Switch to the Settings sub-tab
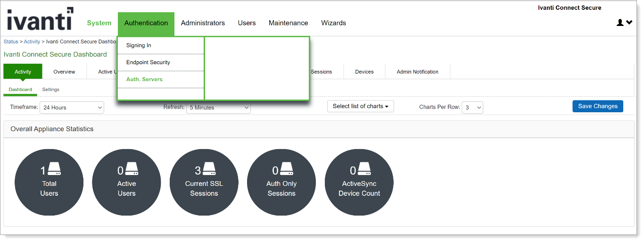644x242 pixels. point(50,89)
